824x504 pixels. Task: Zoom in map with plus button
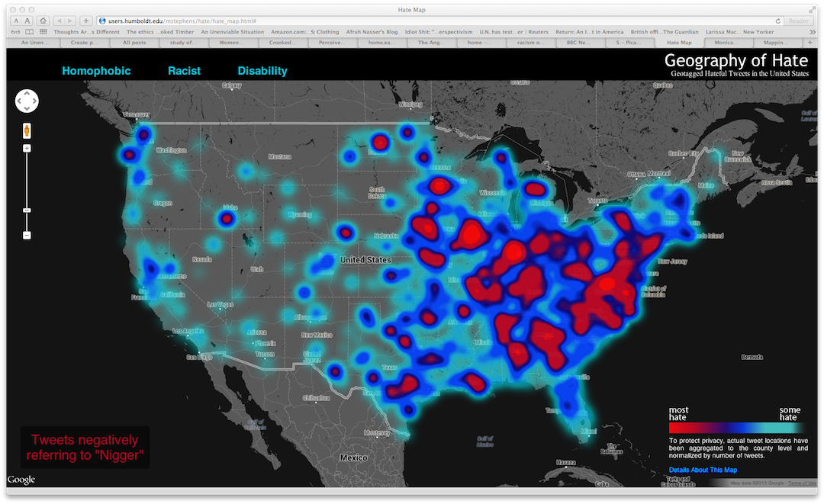tap(27, 149)
